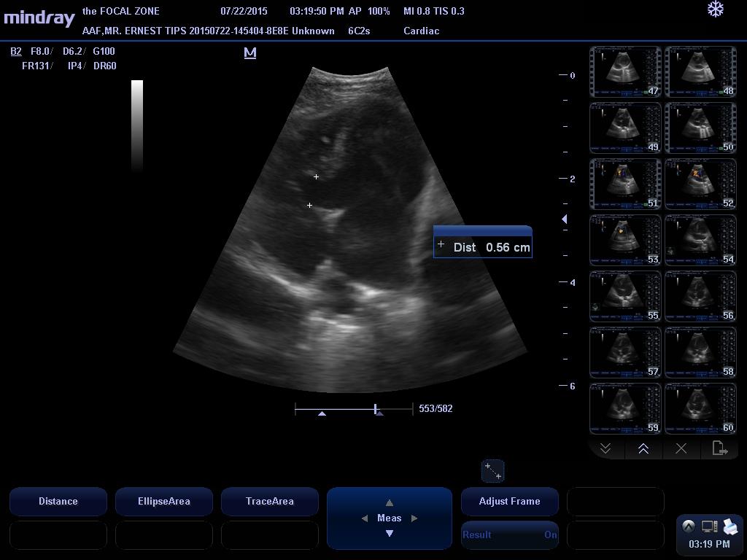This screenshot has height=560, width=747.
Task: Click the cine loop slider below the image
Action: click(375, 408)
